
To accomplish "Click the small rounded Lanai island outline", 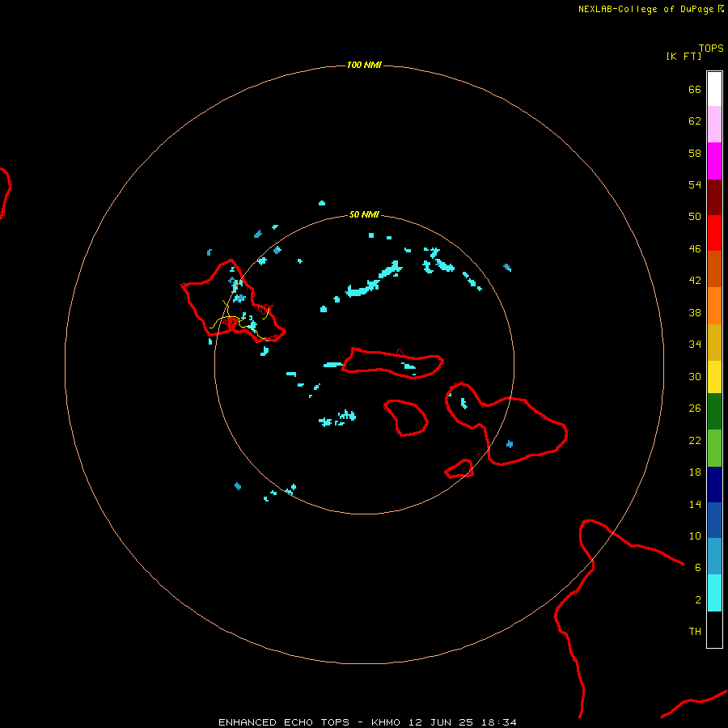I will 406,418.
